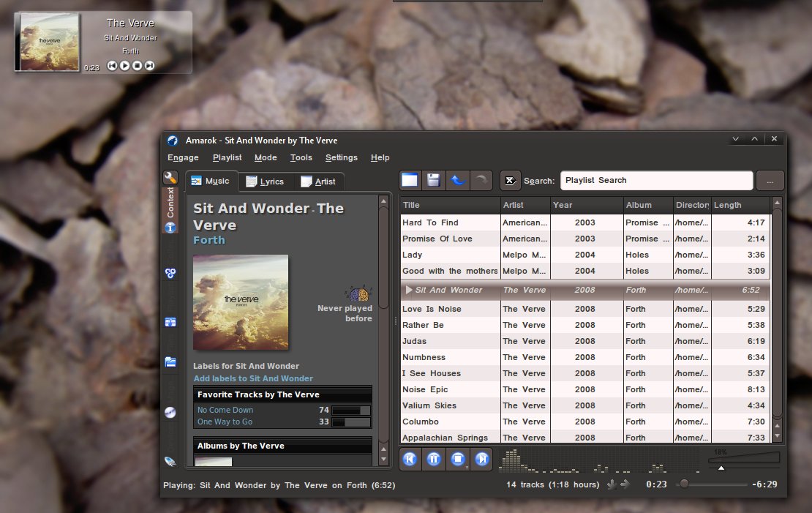Select the Valium Skies playlist row
This screenshot has height=513, width=812.
tap(585, 405)
